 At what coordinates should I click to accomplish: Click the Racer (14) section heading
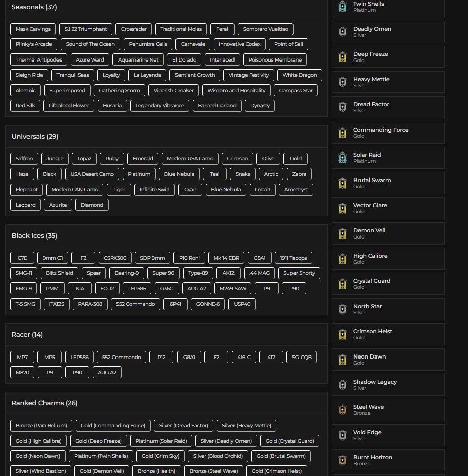pos(27,334)
